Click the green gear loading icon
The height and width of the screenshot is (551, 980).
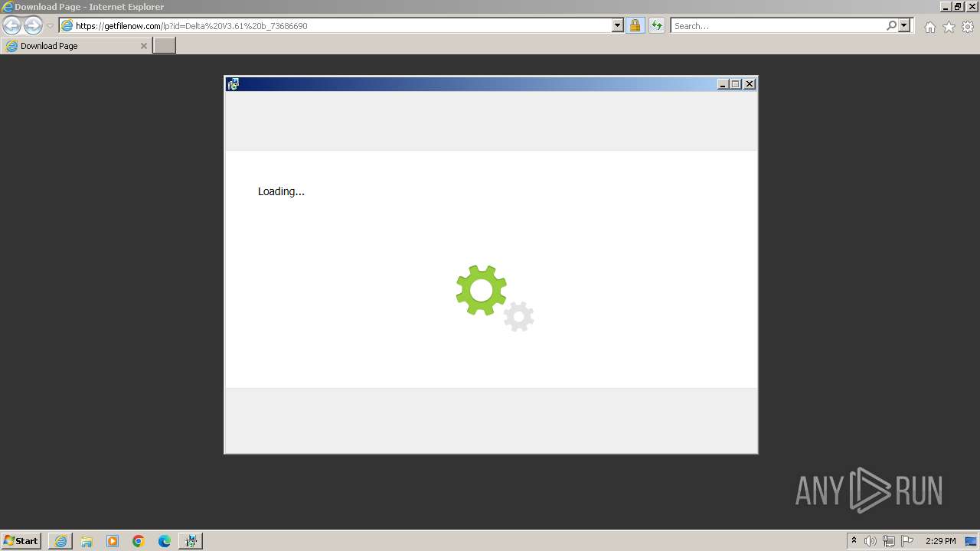point(481,290)
